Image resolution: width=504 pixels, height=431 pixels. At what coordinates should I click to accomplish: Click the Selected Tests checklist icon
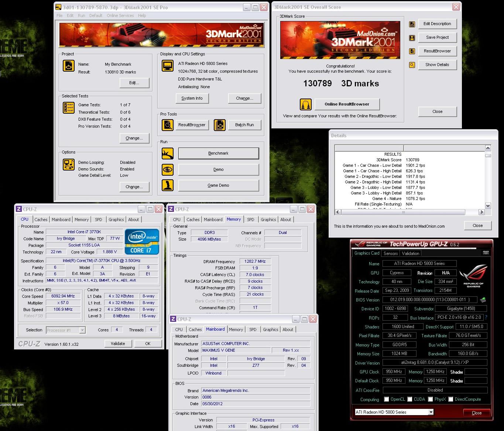tap(69, 108)
